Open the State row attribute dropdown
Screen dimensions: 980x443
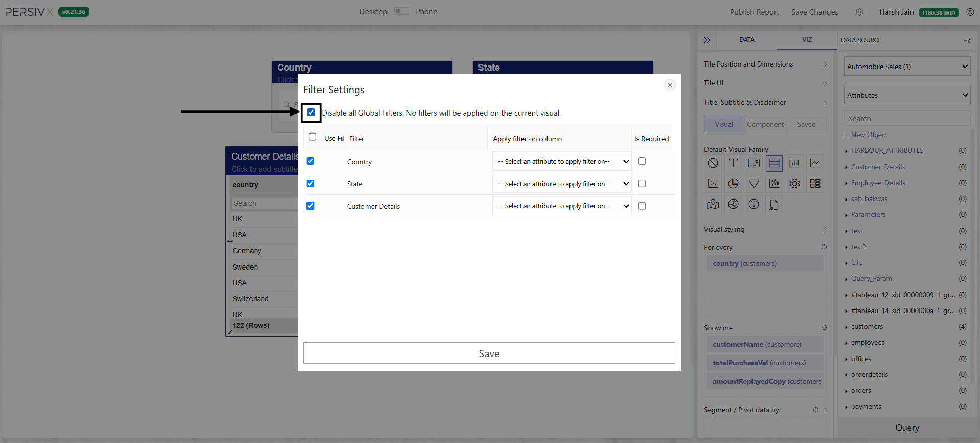click(562, 184)
